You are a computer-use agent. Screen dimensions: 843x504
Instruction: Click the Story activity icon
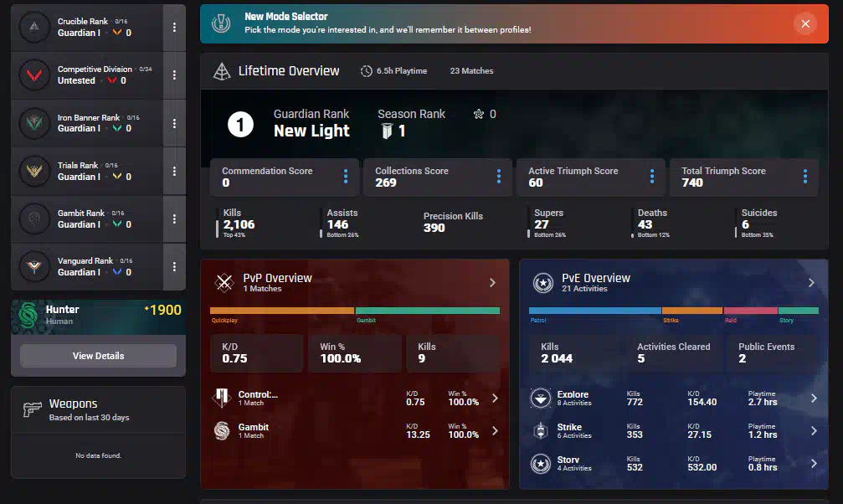click(x=541, y=463)
